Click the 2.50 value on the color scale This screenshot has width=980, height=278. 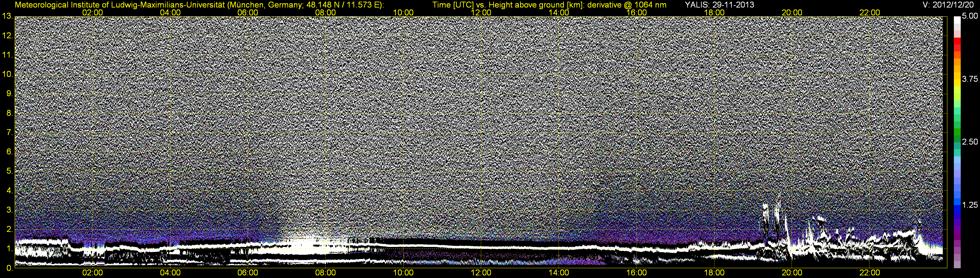point(969,142)
